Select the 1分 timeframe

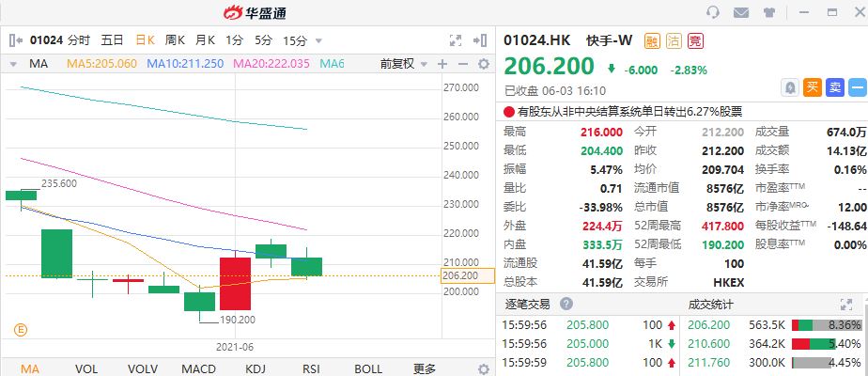click(x=234, y=40)
